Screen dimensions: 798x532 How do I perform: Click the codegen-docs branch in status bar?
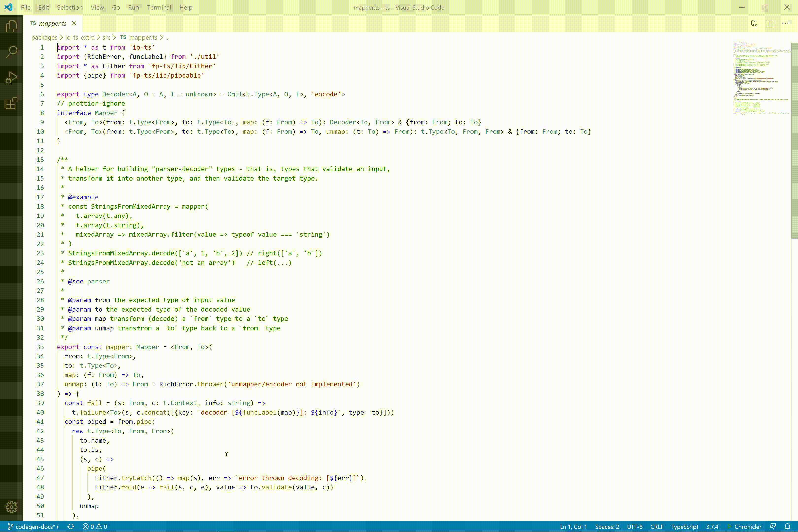pos(33,526)
